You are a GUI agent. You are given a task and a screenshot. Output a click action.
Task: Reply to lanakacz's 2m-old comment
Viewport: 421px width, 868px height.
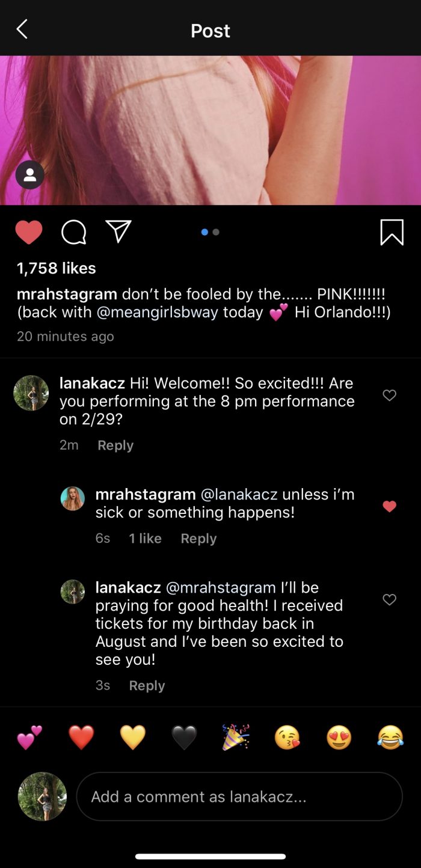pyautogui.click(x=115, y=445)
